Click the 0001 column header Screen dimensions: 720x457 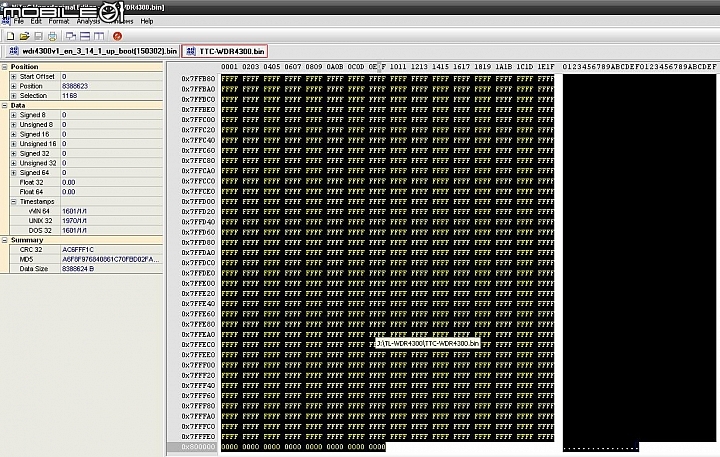click(x=230, y=67)
